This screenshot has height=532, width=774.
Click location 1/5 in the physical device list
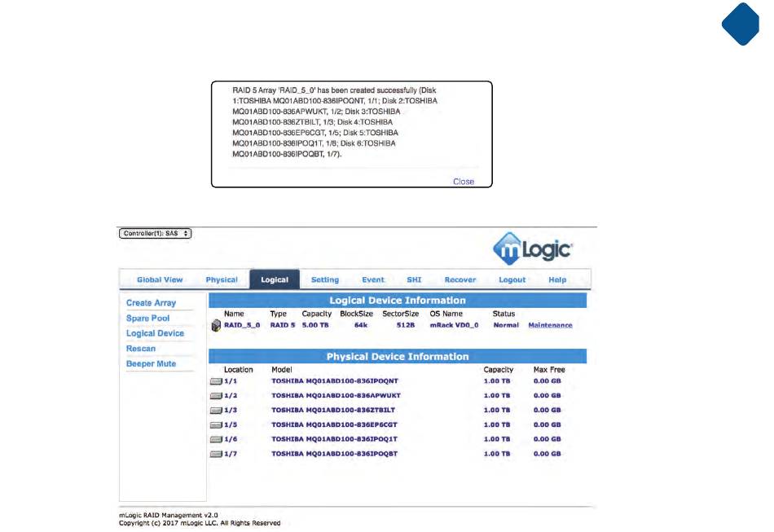coord(231,425)
